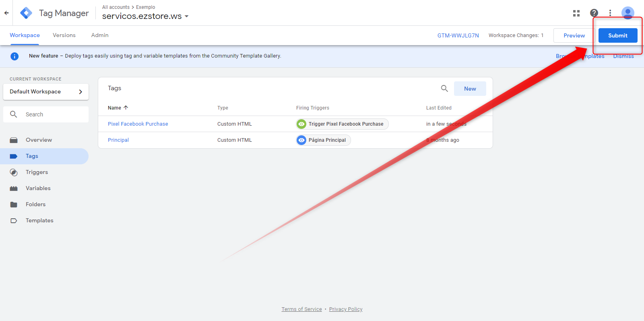Click the Triggers circle icon

click(x=14, y=172)
